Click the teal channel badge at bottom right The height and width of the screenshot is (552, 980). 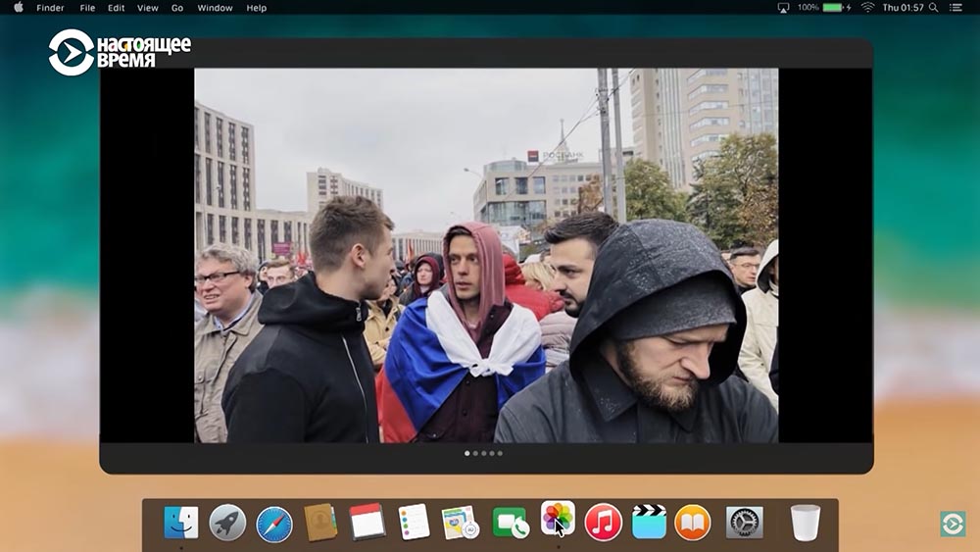(953, 524)
